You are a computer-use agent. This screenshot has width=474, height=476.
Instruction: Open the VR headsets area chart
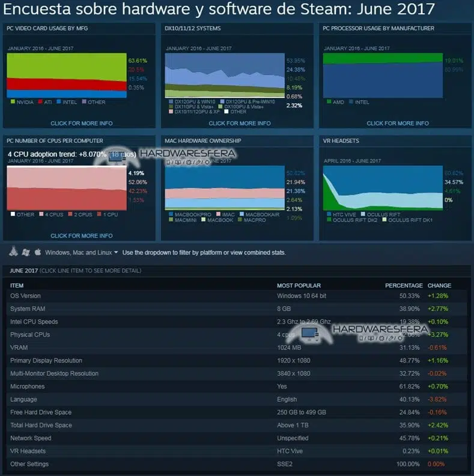(x=383, y=188)
